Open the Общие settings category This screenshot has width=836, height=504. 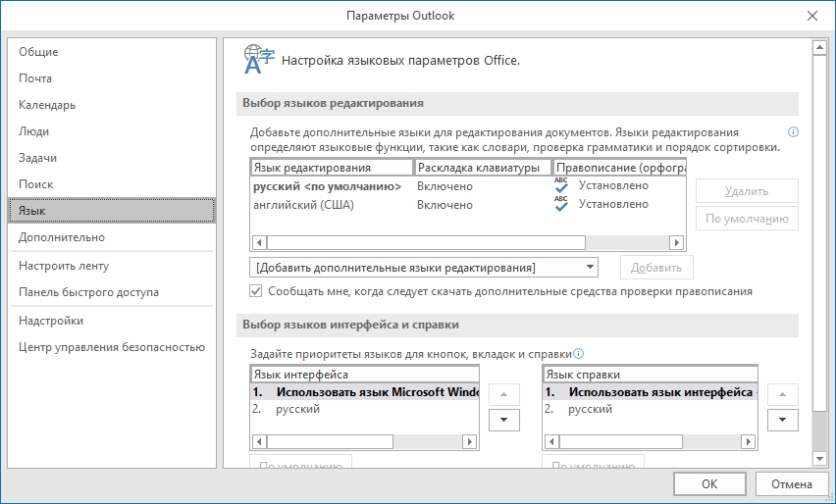pyautogui.click(x=112, y=52)
